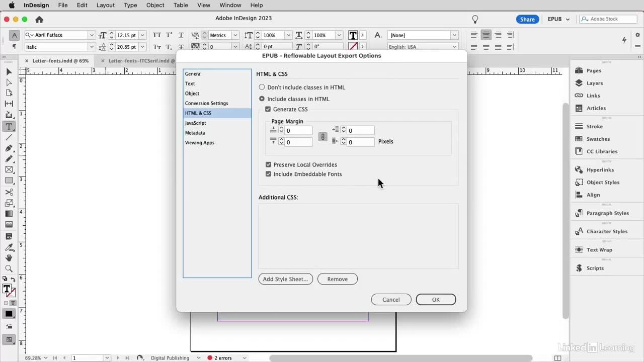Select the Direct Selection tool
Screen dimensions: 644x362
click(x=9, y=82)
